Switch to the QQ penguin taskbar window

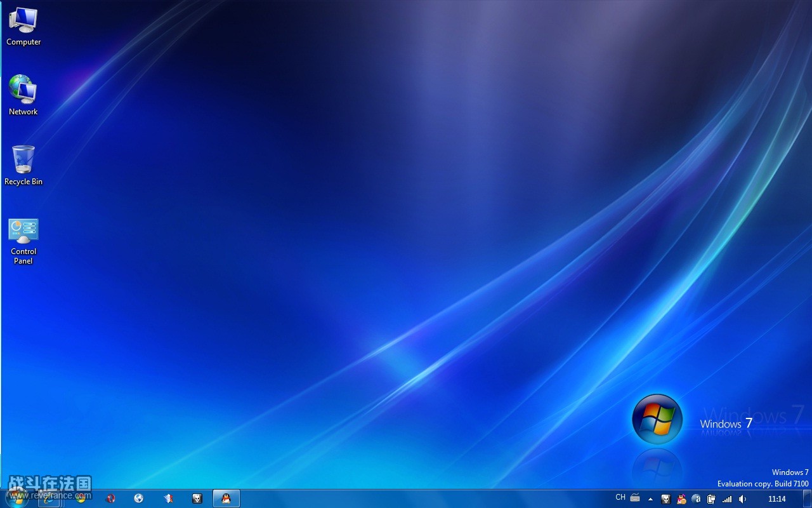(x=226, y=498)
